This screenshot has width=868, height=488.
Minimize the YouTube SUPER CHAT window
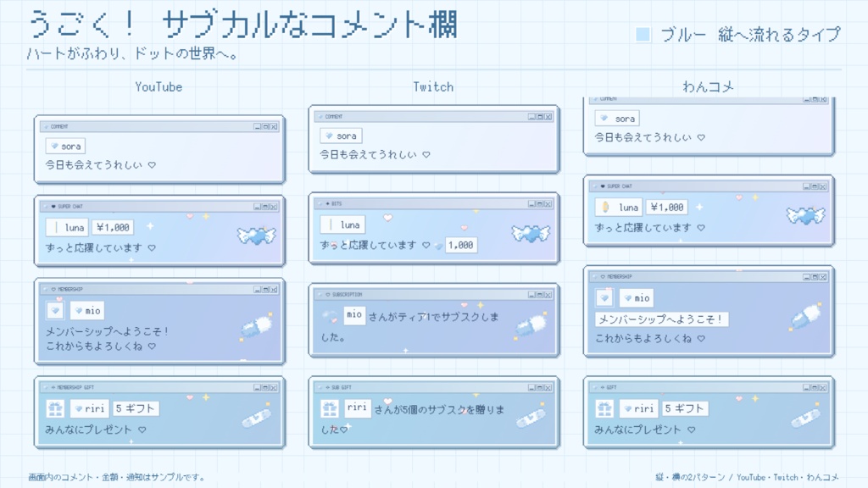[257, 207]
